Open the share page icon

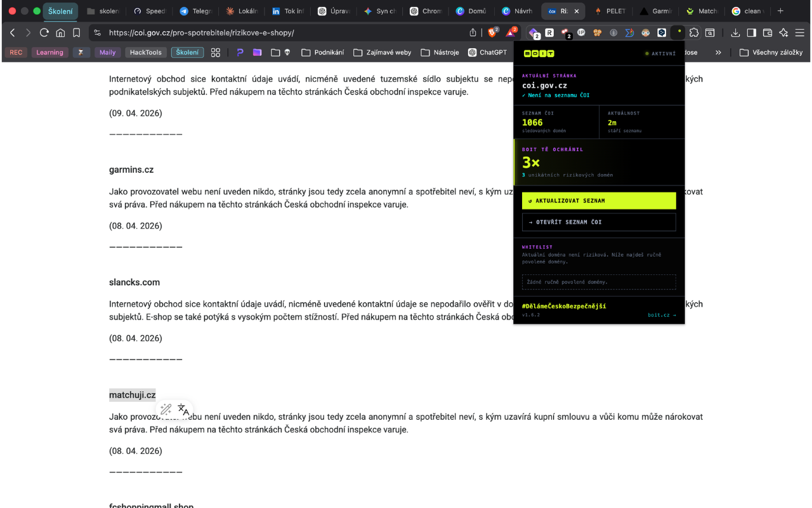pyautogui.click(x=473, y=32)
